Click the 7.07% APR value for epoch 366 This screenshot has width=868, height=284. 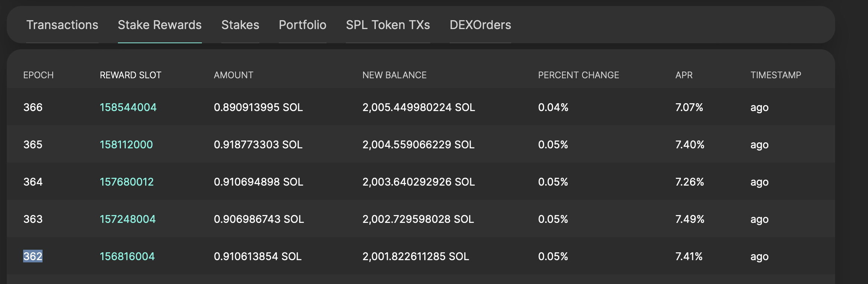pyautogui.click(x=689, y=107)
